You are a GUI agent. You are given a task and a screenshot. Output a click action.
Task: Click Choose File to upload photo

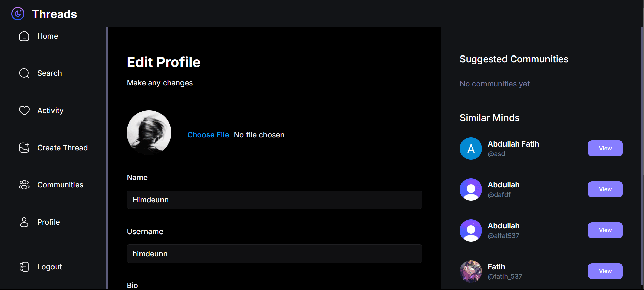208,135
